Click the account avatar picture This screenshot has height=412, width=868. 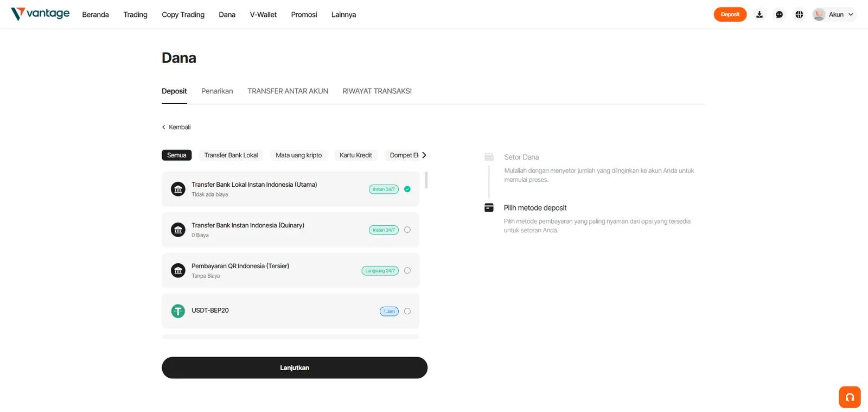(819, 15)
